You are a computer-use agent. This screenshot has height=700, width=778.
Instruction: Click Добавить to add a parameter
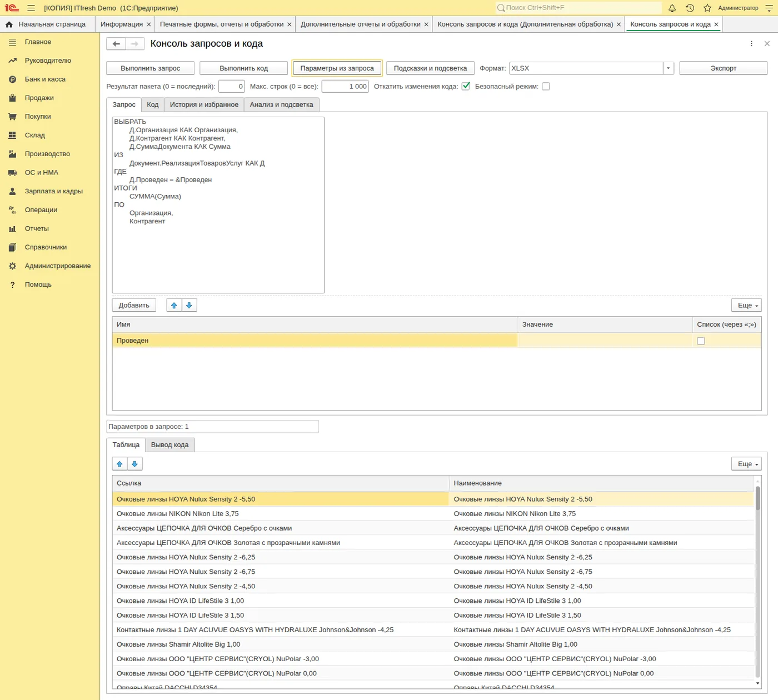click(x=134, y=306)
